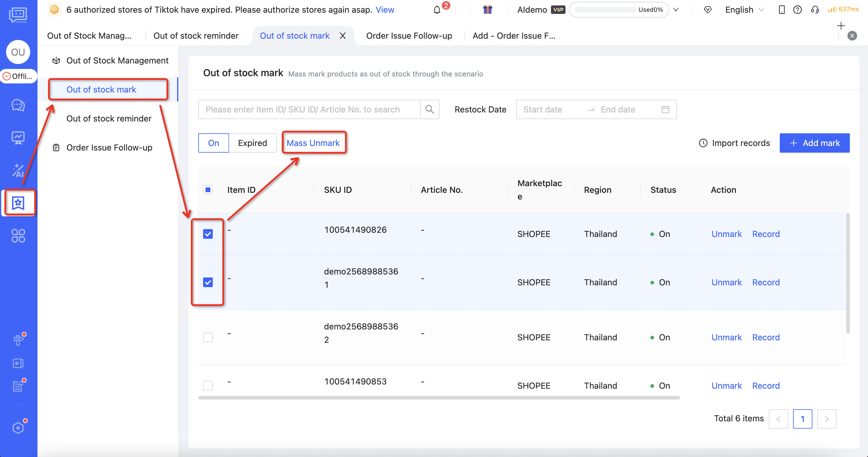Open Import records
Screen dimensions: 868x457
point(734,143)
